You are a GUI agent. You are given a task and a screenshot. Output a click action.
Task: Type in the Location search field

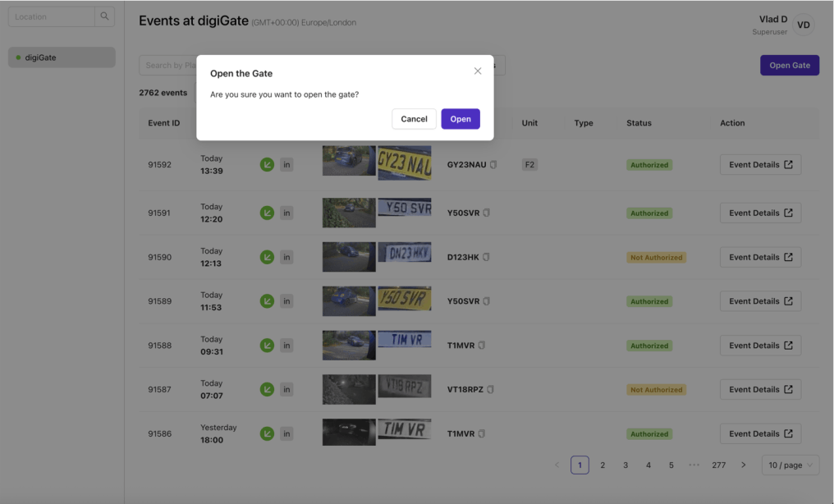point(51,16)
